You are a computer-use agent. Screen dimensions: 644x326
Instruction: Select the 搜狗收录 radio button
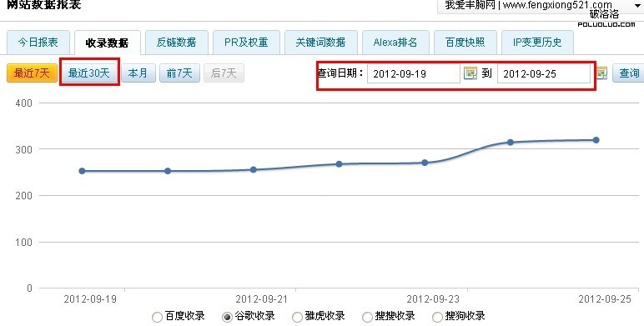coord(437,317)
